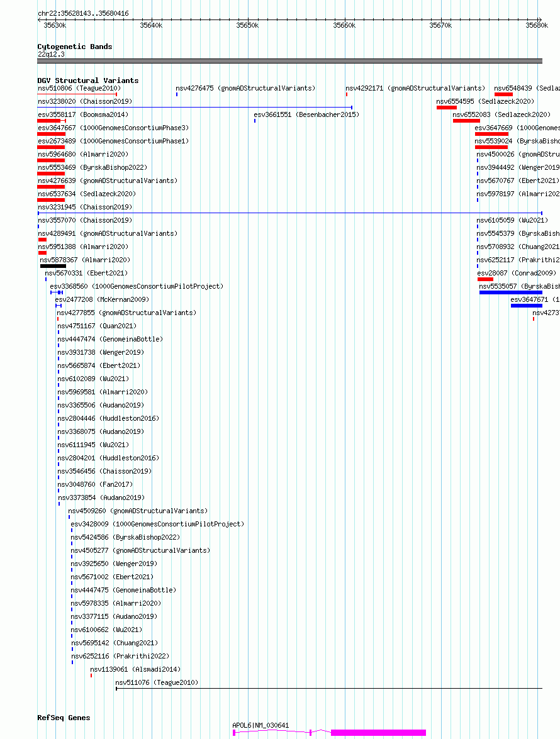This screenshot has width=560, height=739.
Task: Click nsv2804446 (Huddleston2016) label
Action: point(108,418)
